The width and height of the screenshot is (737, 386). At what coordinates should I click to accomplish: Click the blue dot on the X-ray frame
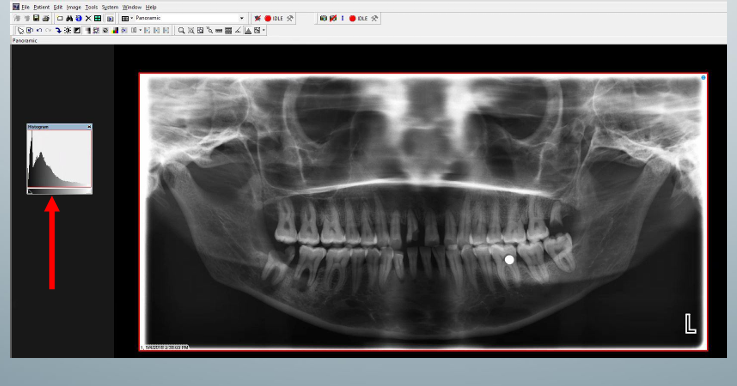pos(703,78)
